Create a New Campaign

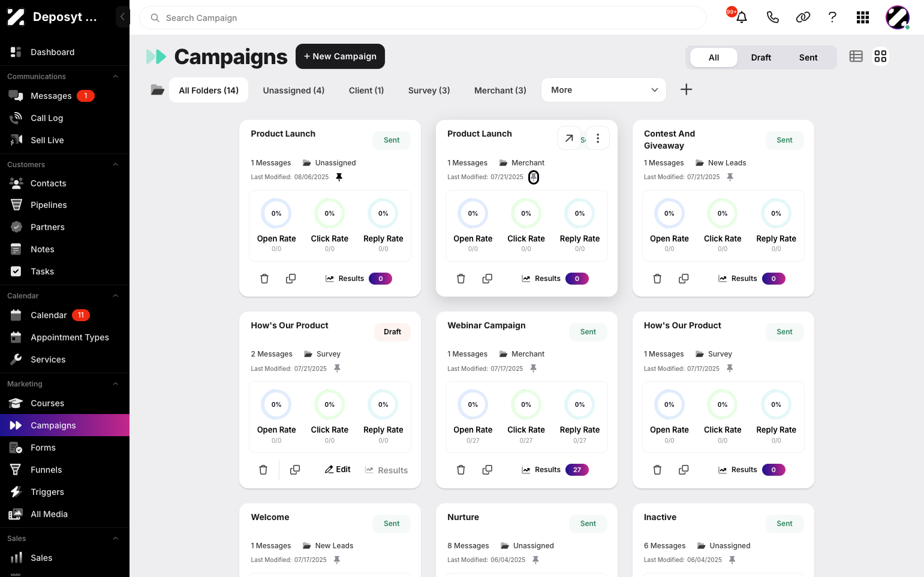tap(340, 56)
